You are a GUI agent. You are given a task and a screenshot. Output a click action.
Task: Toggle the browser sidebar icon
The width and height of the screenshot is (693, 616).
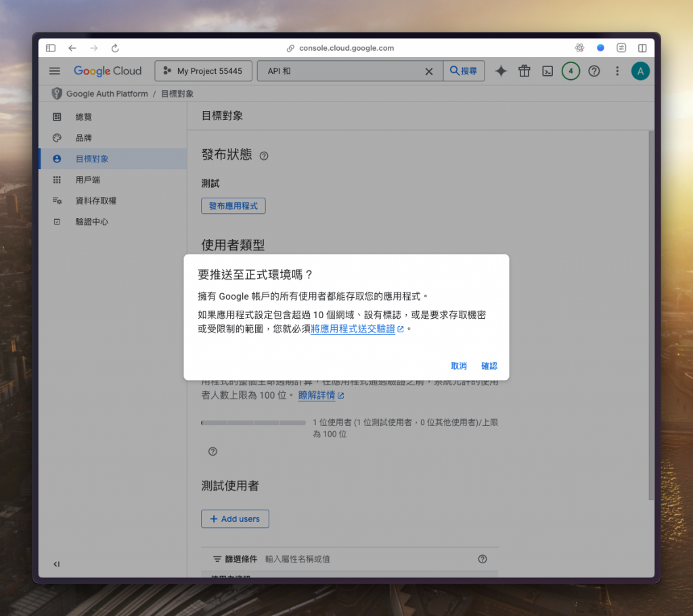coord(51,48)
